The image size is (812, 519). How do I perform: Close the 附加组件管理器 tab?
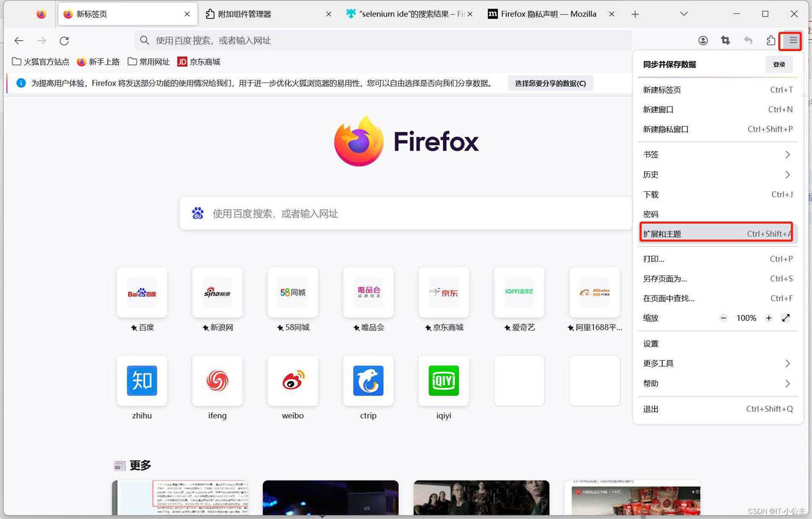point(329,14)
